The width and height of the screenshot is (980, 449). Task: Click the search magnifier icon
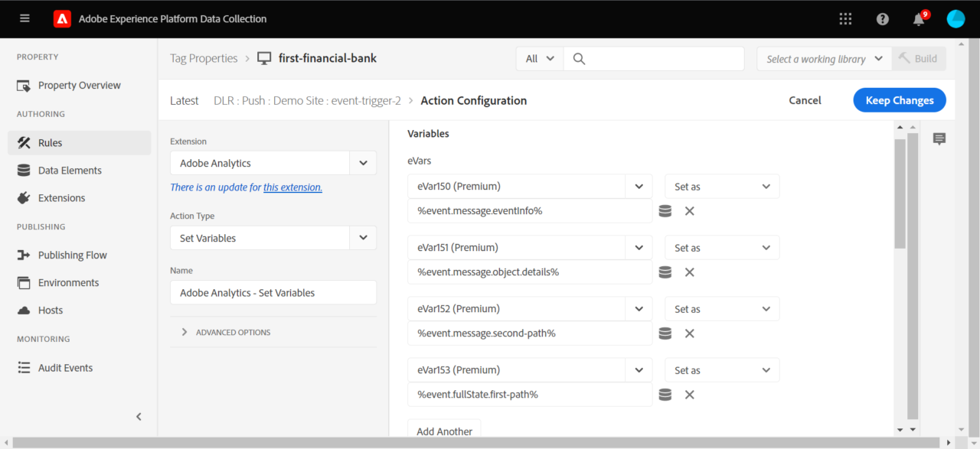point(579,59)
